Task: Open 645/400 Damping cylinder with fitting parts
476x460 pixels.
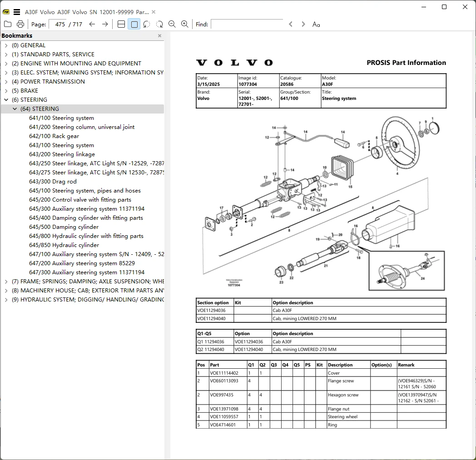Action: point(86,218)
